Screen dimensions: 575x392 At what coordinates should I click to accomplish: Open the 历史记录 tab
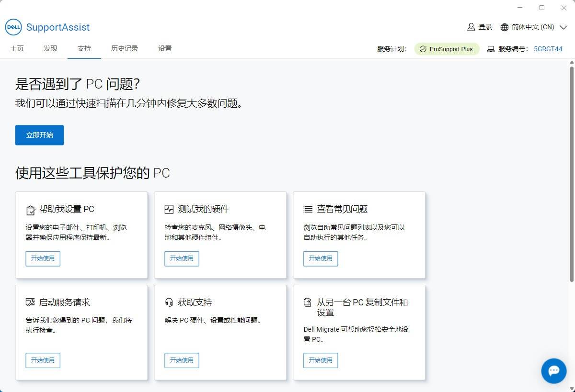[125, 48]
